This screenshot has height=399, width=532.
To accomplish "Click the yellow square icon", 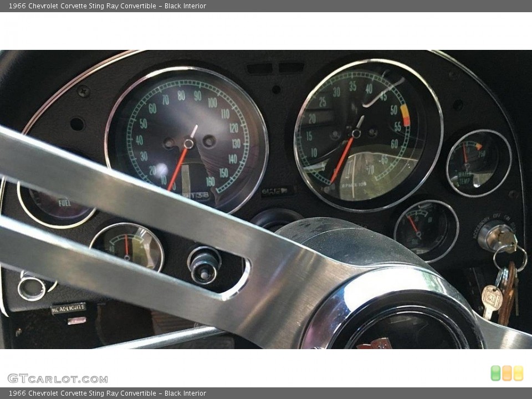I will [519, 373].
